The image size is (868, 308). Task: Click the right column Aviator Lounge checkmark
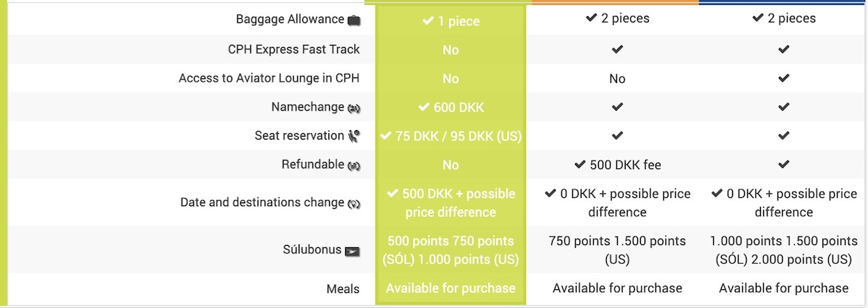tap(783, 78)
